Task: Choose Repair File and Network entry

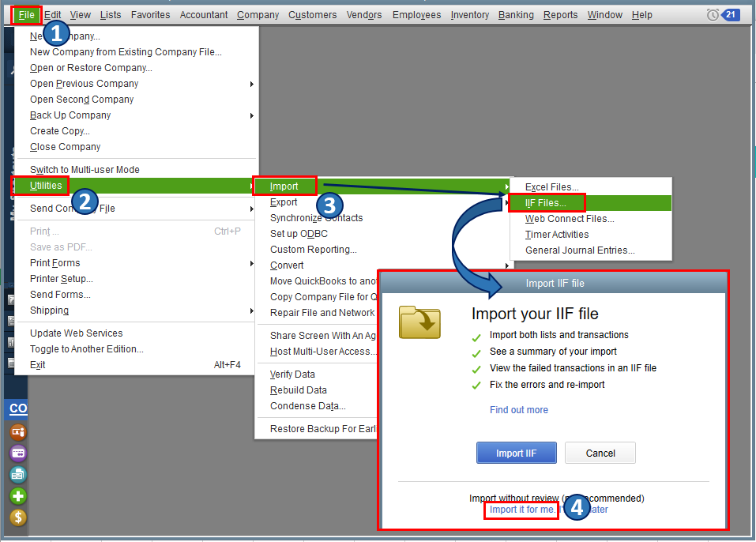Action: (322, 313)
